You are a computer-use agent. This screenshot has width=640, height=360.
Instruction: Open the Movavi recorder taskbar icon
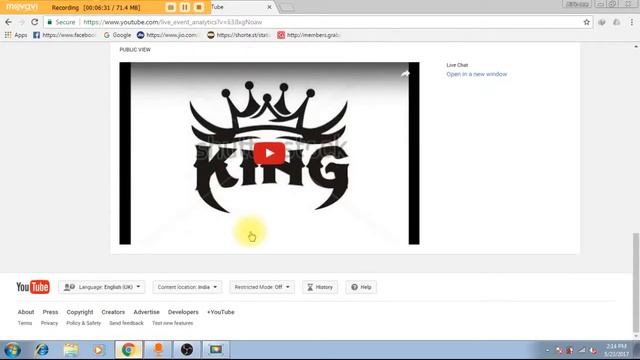216,350
